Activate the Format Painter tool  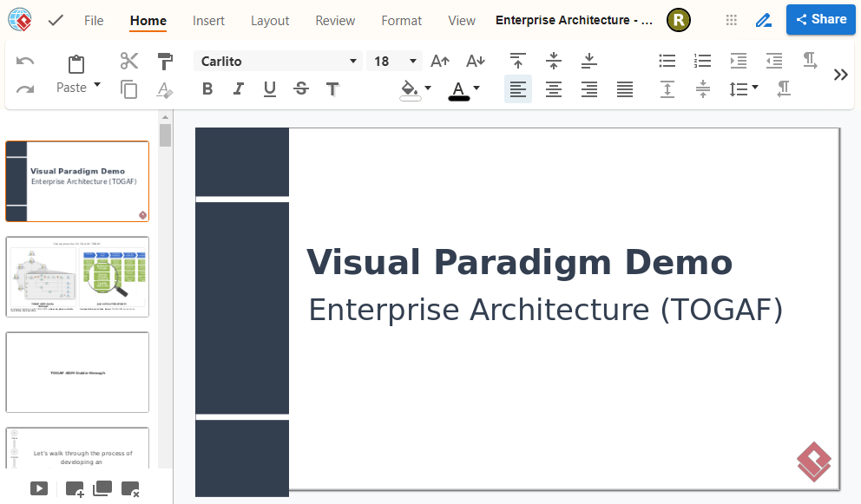pyautogui.click(x=165, y=61)
